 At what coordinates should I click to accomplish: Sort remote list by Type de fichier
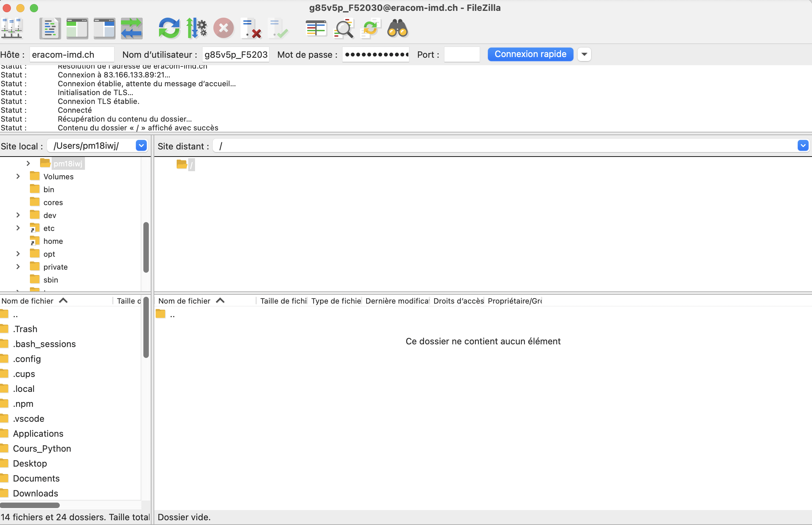click(336, 301)
